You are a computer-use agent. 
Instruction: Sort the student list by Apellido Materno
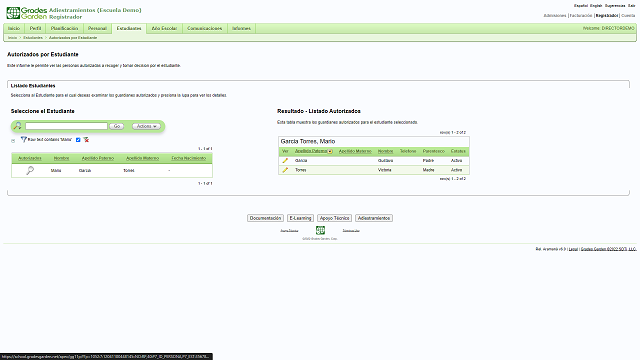(142, 158)
